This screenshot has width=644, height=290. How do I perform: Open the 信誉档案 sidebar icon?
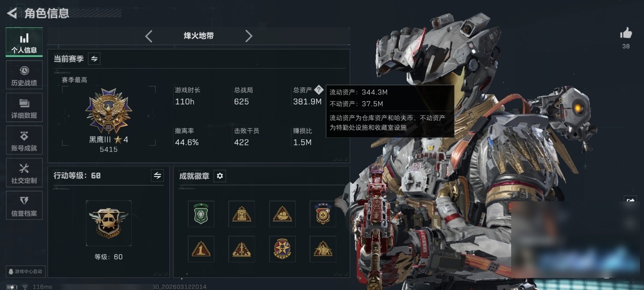[24, 205]
